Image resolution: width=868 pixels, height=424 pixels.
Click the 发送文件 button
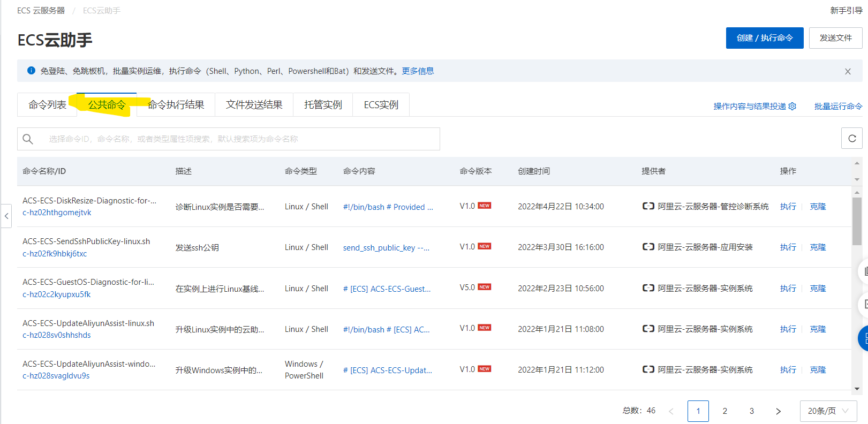835,38
